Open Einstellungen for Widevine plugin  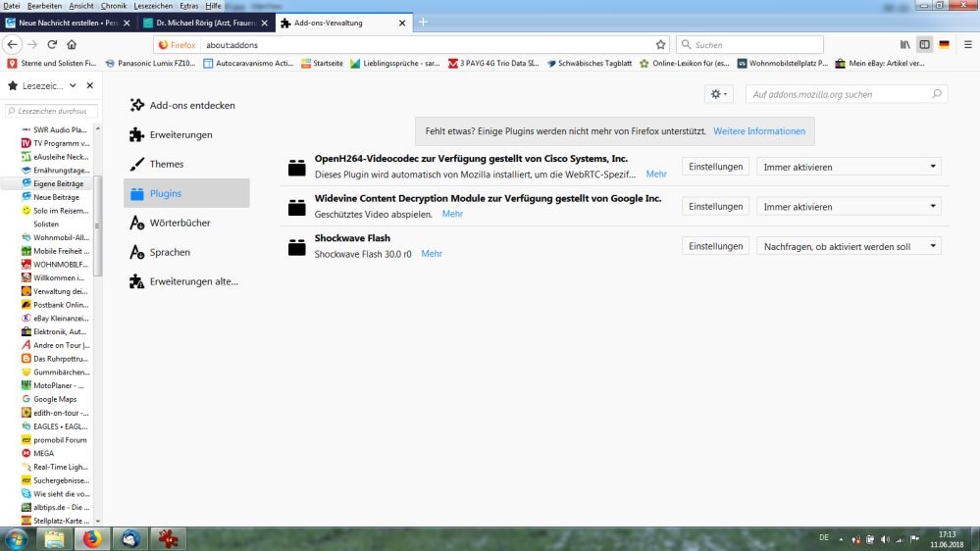715,207
